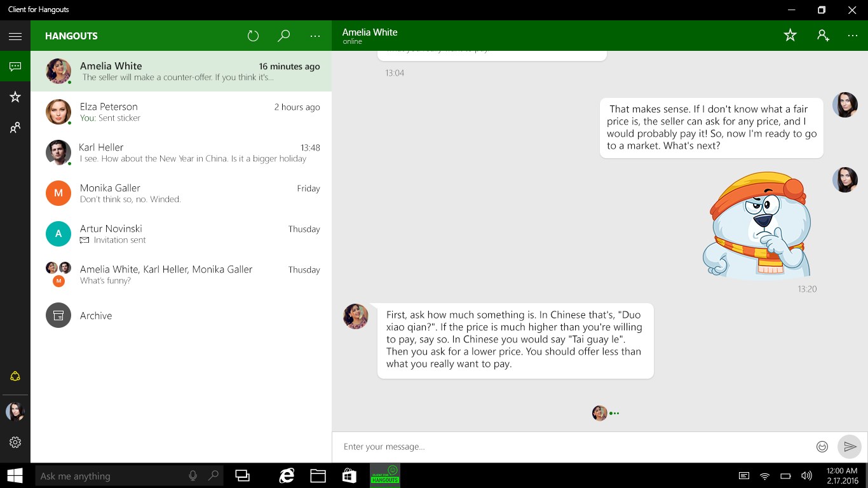Open Wi-Fi network settings in tray

coord(765,476)
